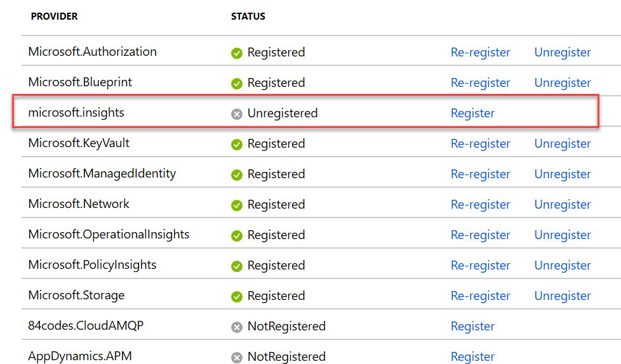Register the 84codes.CloudAMQP provider

(472, 326)
